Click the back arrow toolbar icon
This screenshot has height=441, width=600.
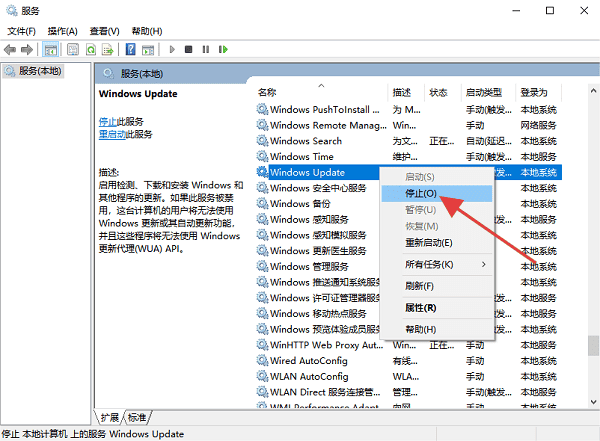point(11,49)
